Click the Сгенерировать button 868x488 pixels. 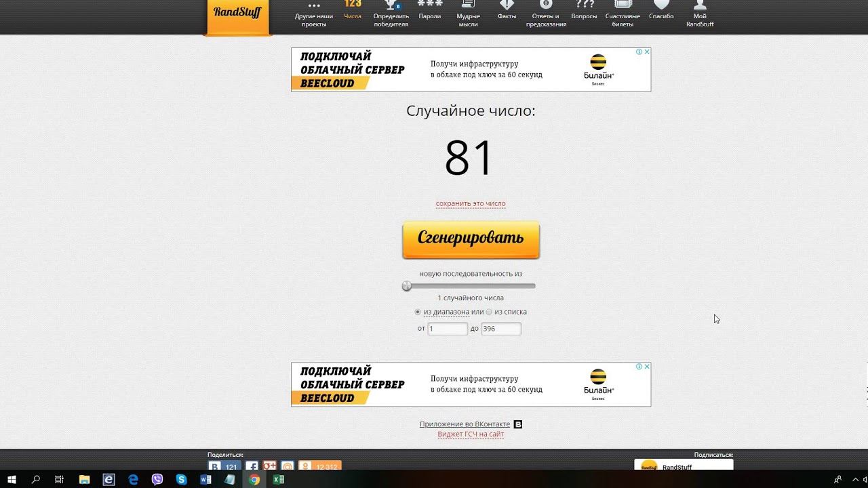pos(471,239)
